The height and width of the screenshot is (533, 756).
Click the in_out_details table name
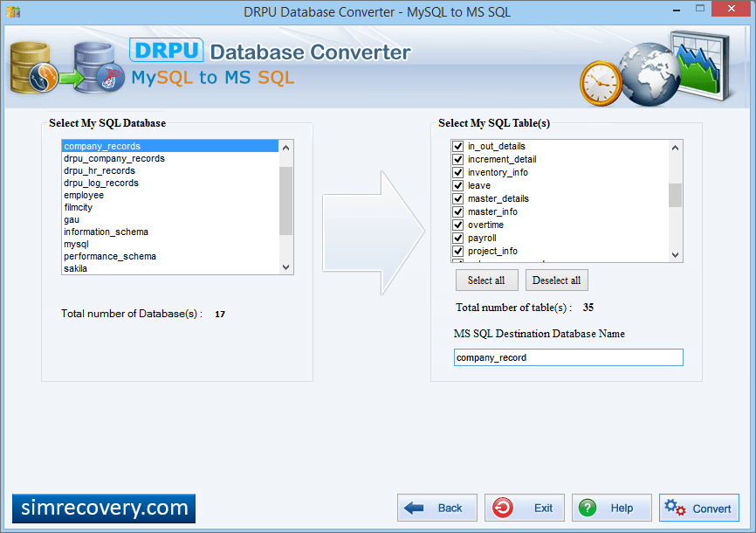point(496,146)
